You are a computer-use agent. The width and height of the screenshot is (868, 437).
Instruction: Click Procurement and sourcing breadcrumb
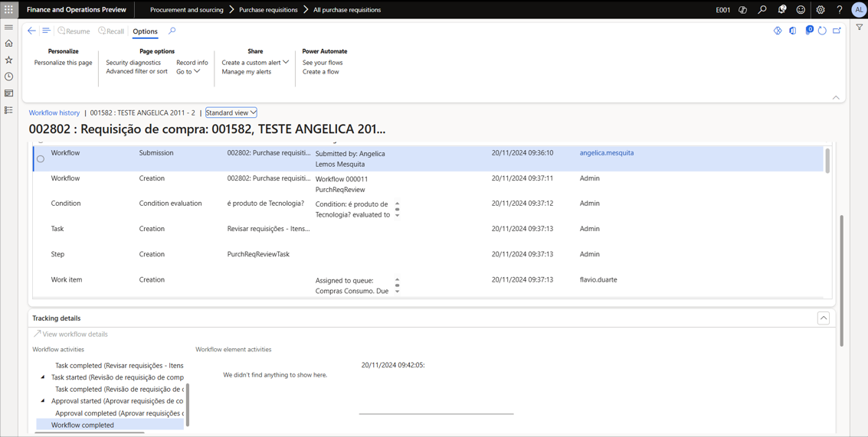(x=186, y=10)
